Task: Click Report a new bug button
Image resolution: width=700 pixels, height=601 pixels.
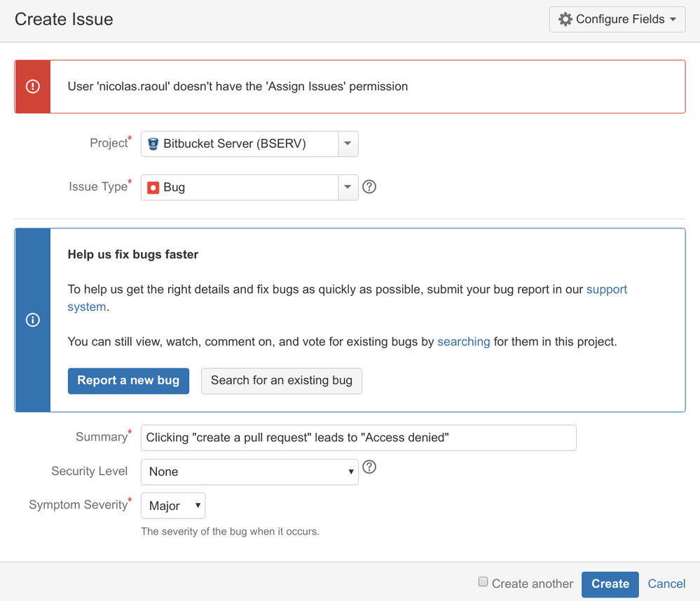Action: point(128,380)
